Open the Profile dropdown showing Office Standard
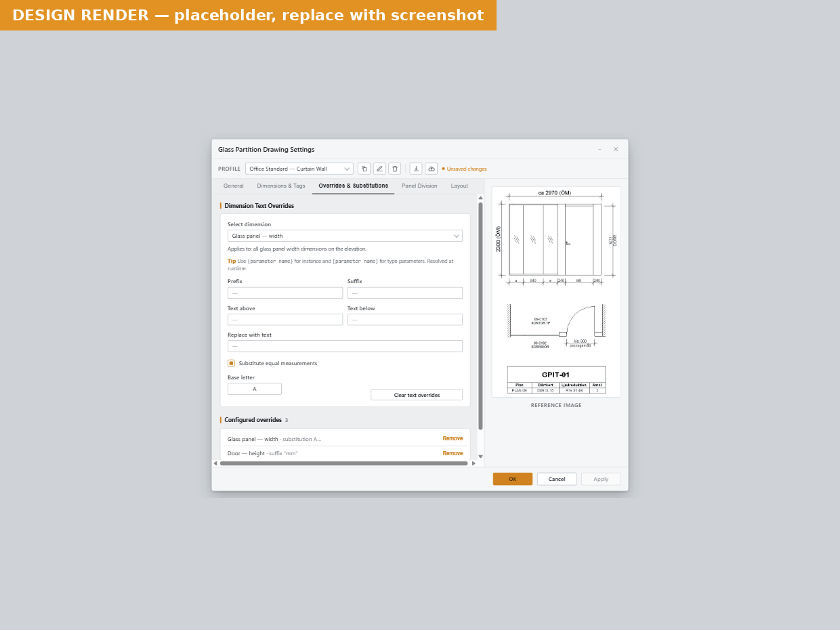Image resolution: width=840 pixels, height=630 pixels. pos(299,169)
